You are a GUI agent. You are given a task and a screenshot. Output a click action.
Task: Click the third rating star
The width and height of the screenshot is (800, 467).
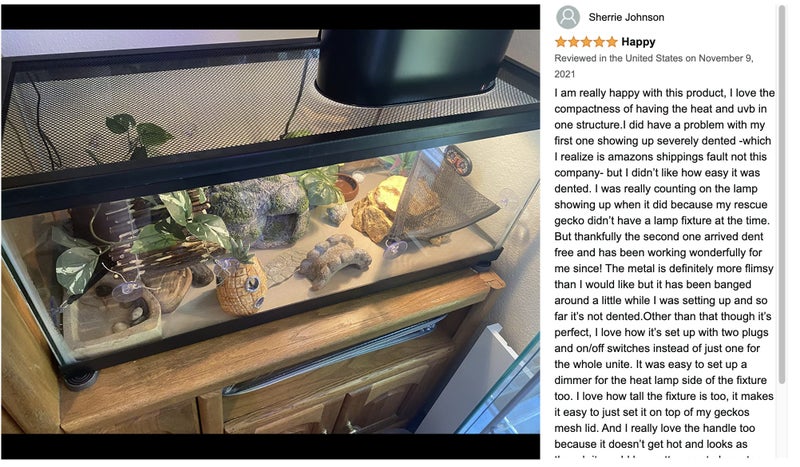[587, 42]
